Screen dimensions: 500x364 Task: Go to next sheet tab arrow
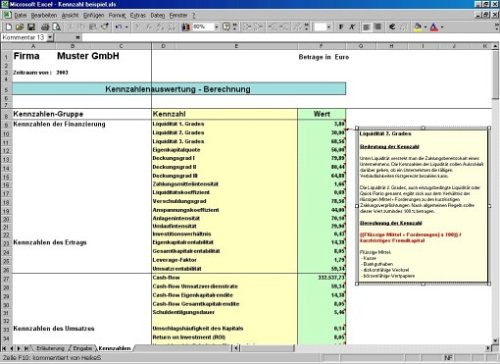point(19,348)
